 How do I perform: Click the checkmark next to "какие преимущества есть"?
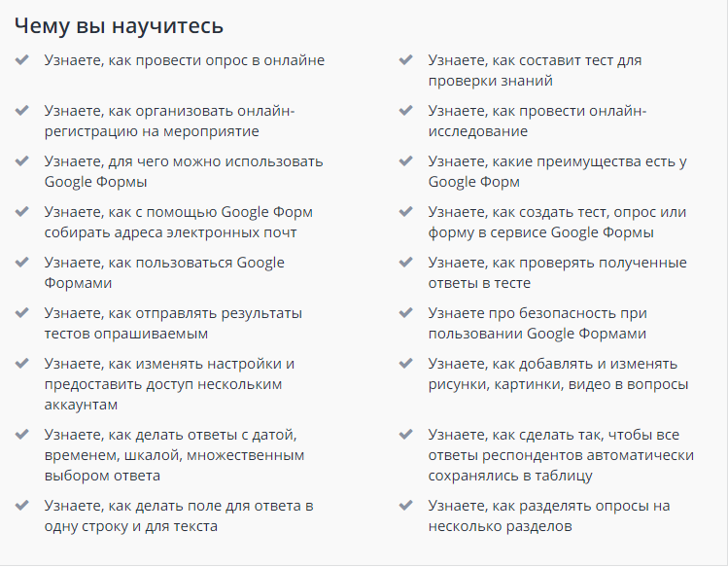(405, 161)
